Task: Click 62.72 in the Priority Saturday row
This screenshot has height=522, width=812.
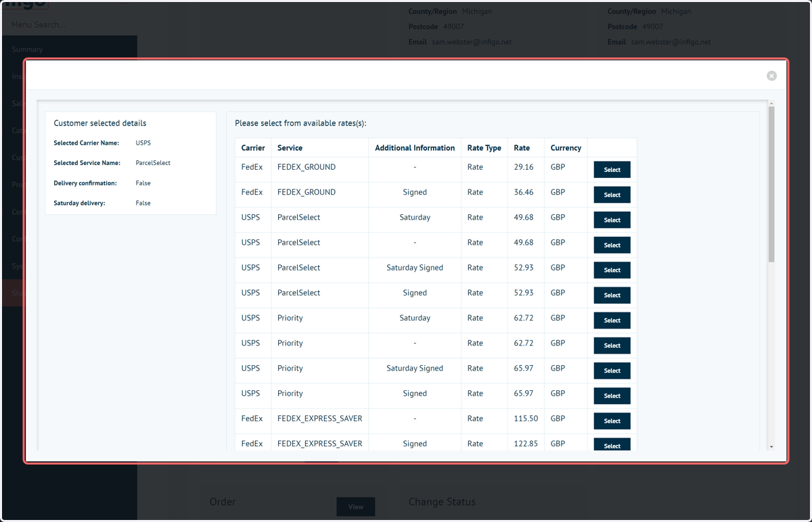Action: point(524,318)
